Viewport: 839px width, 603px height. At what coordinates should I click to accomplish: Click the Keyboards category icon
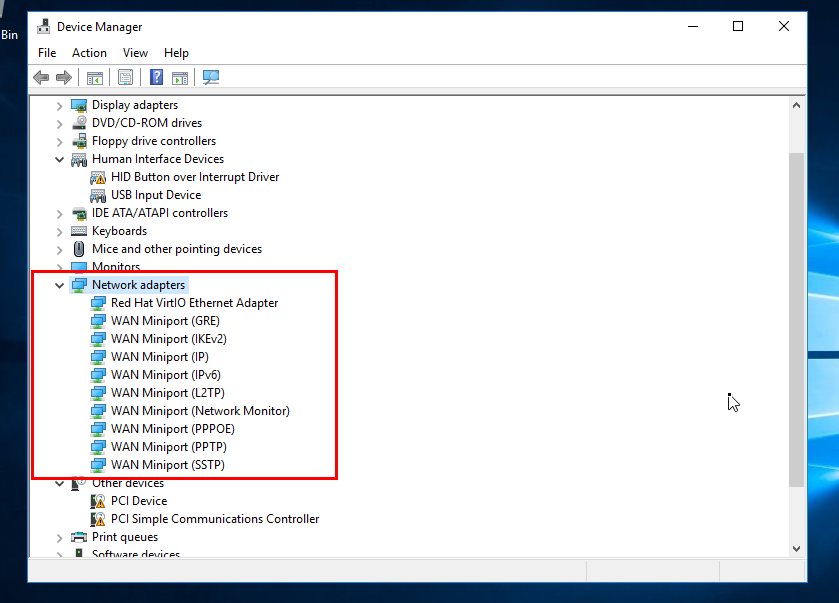[x=79, y=231]
